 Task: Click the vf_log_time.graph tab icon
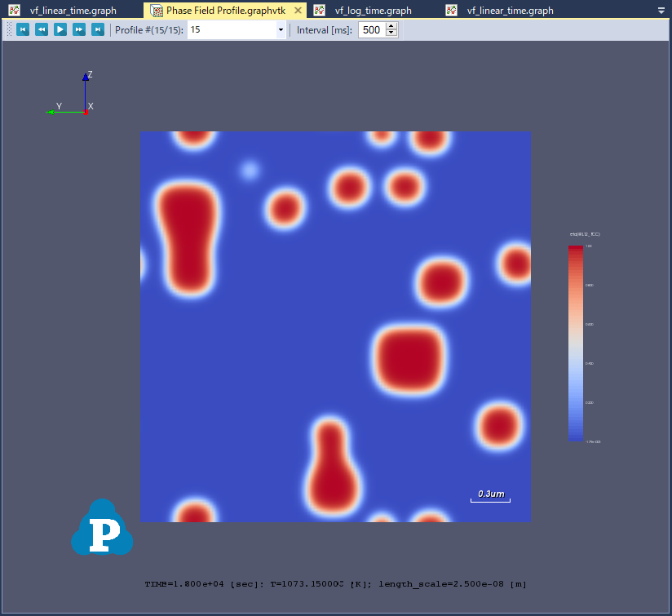click(320, 11)
